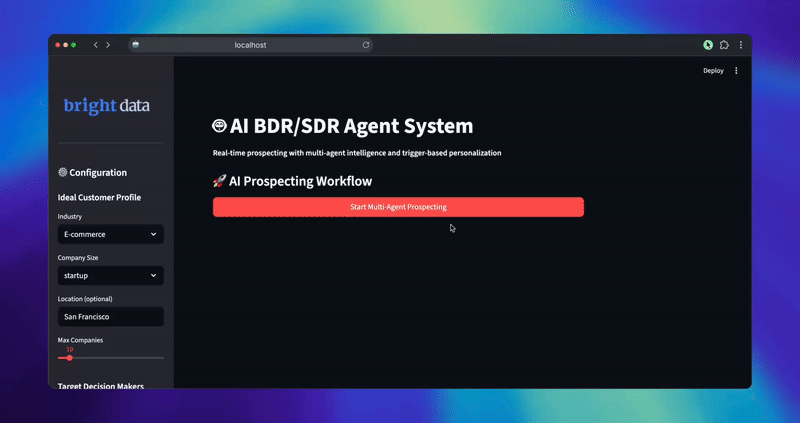Expand the Industry dropdown showing E-commerce
The image size is (800, 423).
coord(110,234)
